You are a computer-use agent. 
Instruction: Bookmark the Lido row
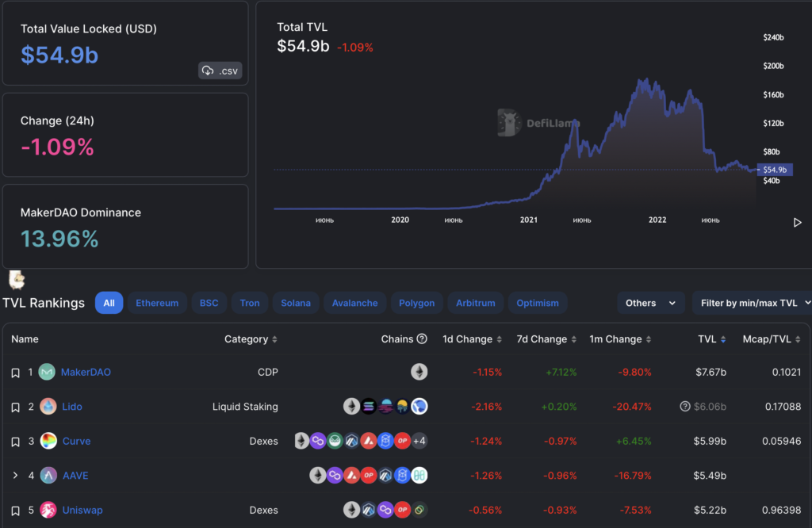point(16,407)
